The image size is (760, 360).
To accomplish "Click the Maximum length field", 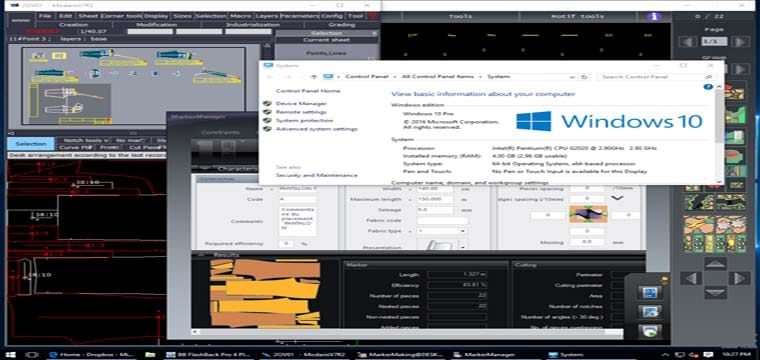I will click(435, 199).
